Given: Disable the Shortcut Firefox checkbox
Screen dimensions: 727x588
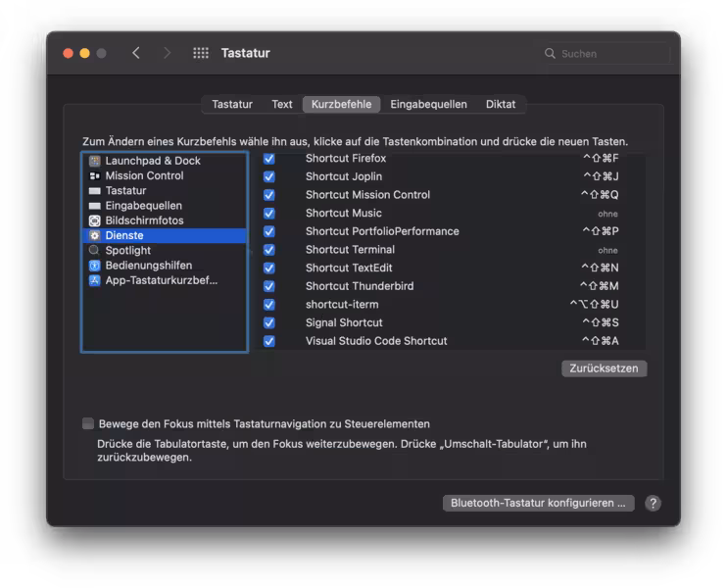Looking at the screenshot, I should pyautogui.click(x=268, y=158).
